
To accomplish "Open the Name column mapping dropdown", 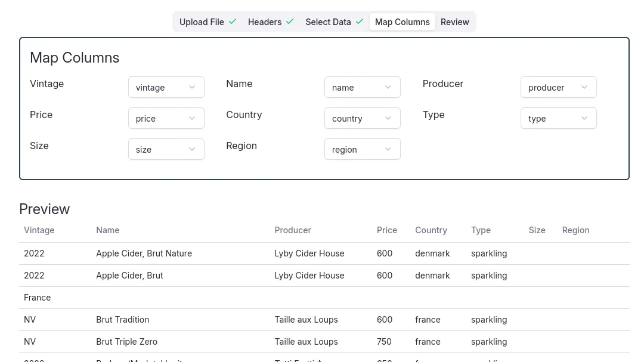I will (362, 88).
